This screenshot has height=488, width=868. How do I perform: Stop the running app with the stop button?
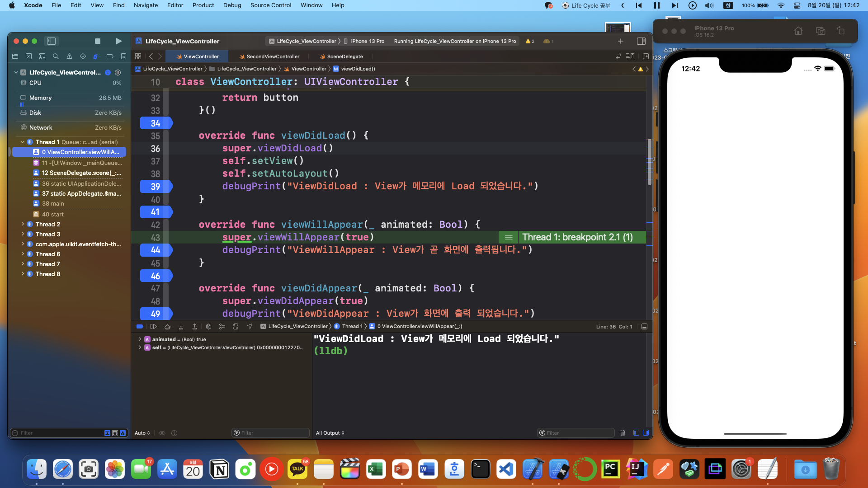tap(98, 41)
